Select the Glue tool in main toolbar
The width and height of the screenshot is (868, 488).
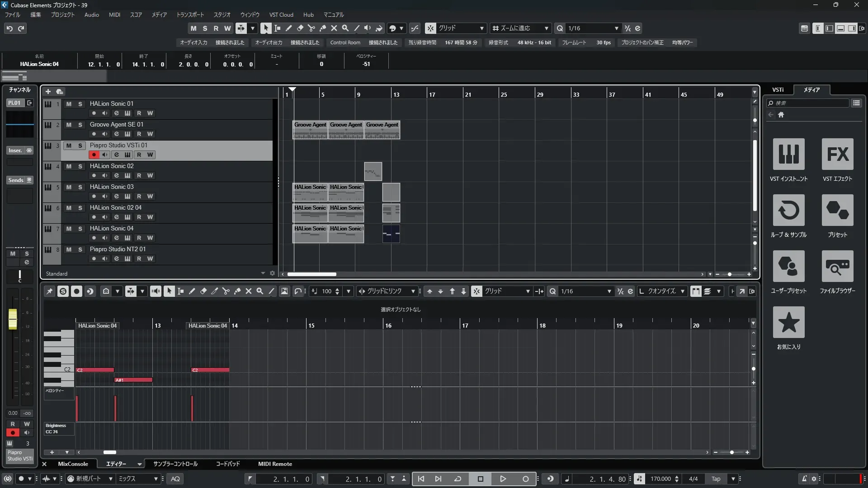point(323,28)
